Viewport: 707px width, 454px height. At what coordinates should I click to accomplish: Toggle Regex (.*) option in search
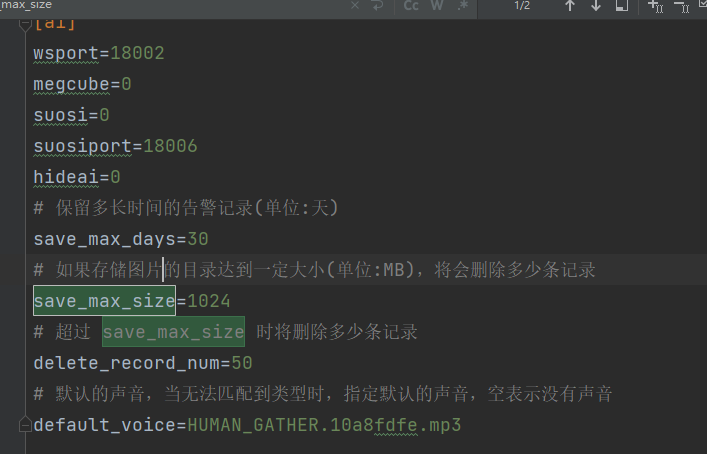(463, 5)
